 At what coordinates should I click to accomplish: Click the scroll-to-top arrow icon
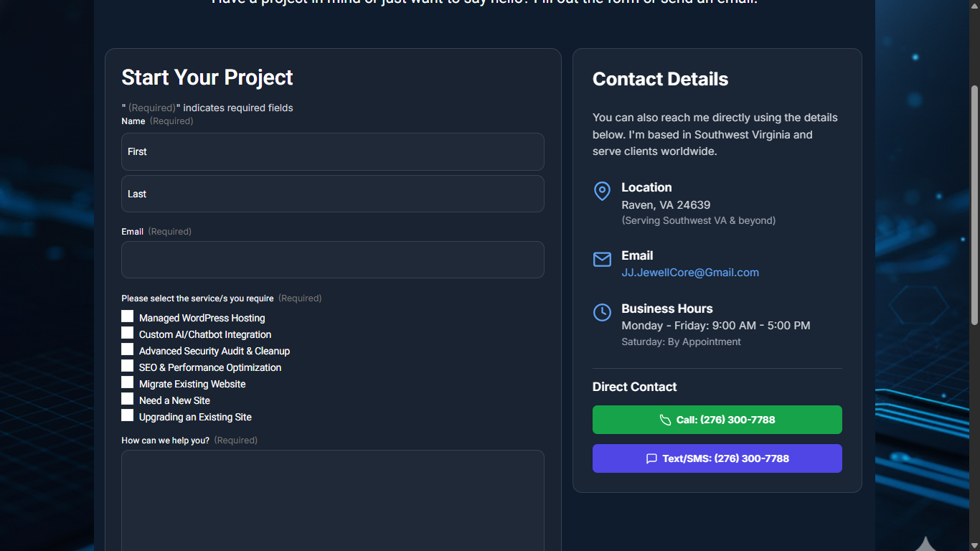pyautogui.click(x=925, y=544)
